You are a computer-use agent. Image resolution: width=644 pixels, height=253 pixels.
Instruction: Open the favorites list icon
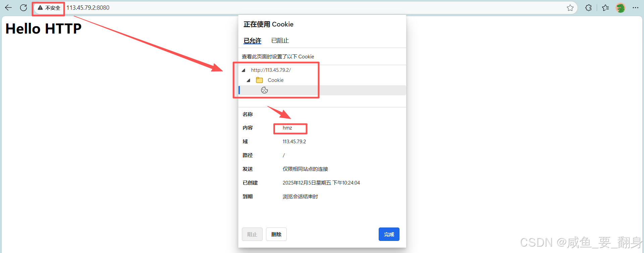pyautogui.click(x=605, y=8)
